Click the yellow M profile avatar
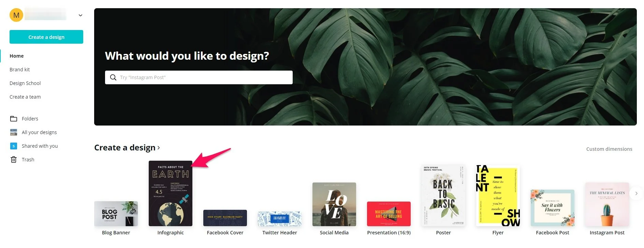 (x=16, y=15)
